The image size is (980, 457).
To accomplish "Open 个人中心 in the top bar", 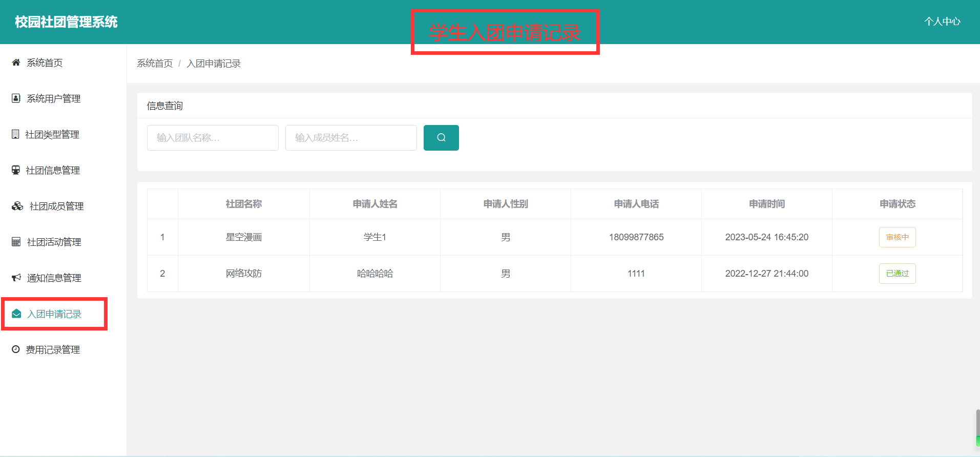I will [942, 22].
